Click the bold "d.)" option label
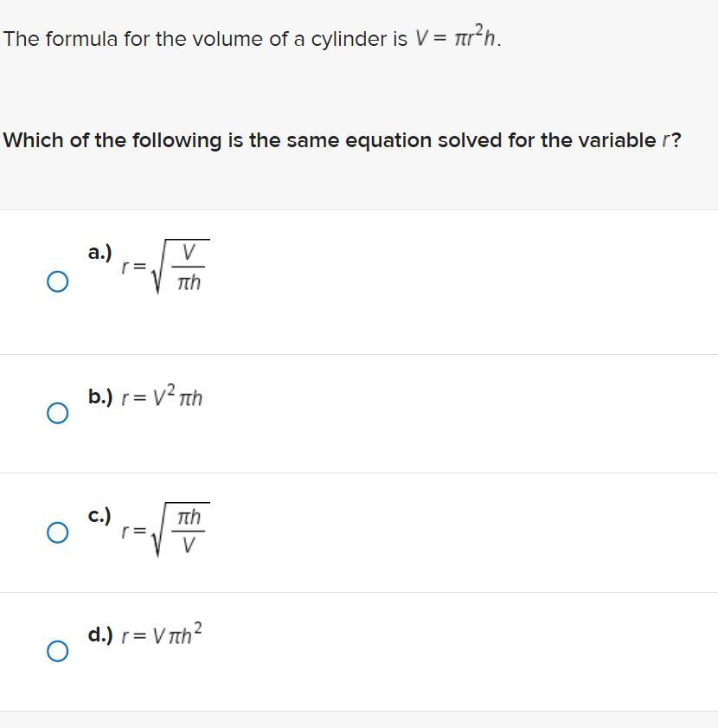Screen dimensions: 718x728 (100, 635)
